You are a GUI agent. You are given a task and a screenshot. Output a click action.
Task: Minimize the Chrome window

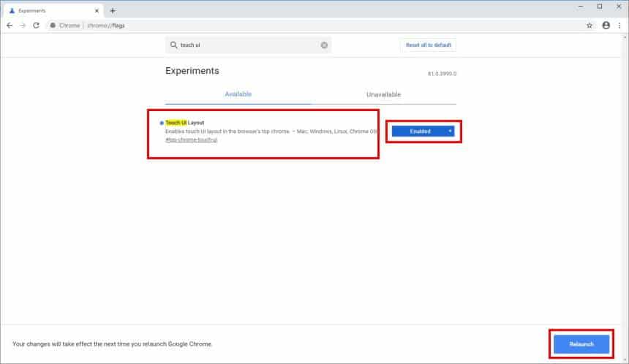pyautogui.click(x=581, y=7)
